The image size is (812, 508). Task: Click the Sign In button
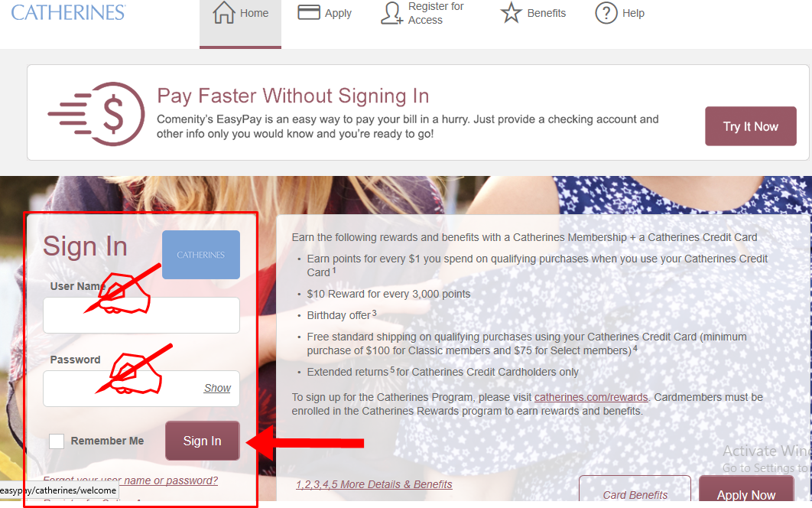(203, 441)
